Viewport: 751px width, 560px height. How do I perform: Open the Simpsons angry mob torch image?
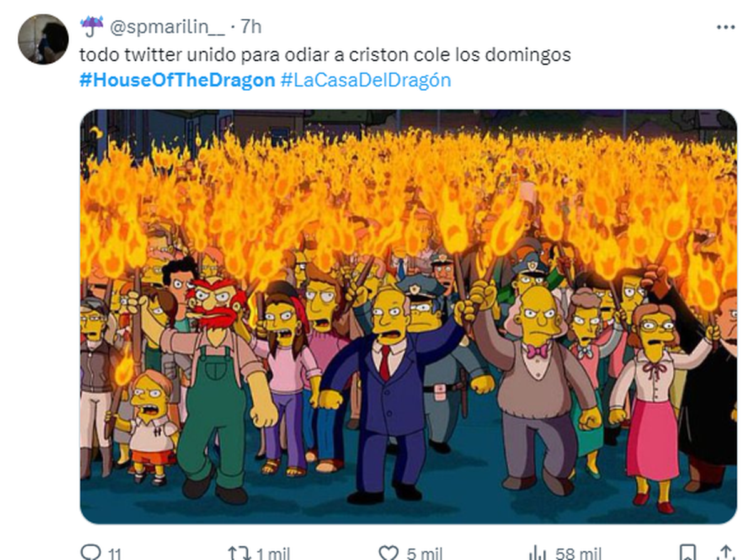point(408,317)
